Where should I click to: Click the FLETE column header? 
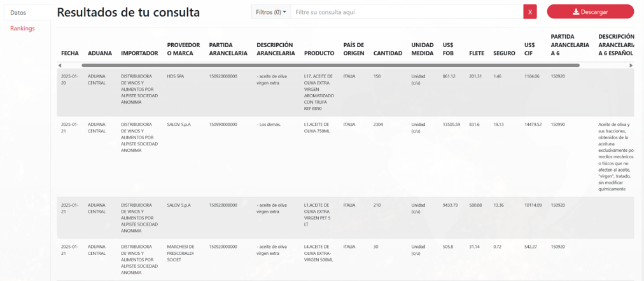[477, 53]
